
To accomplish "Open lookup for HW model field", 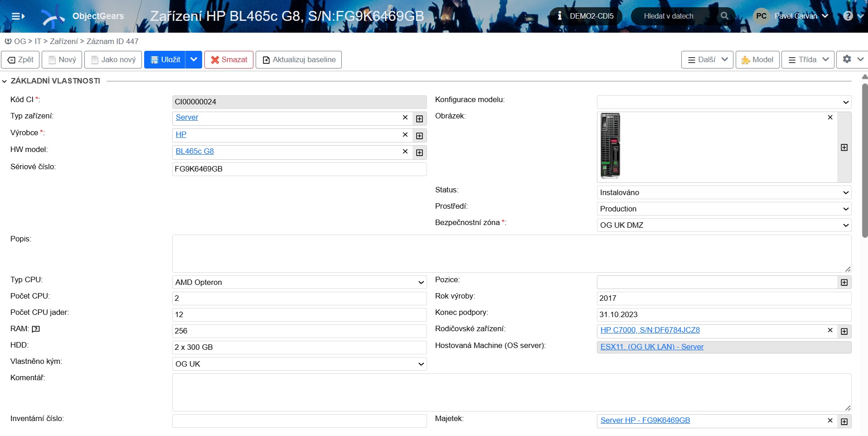I will tap(420, 152).
